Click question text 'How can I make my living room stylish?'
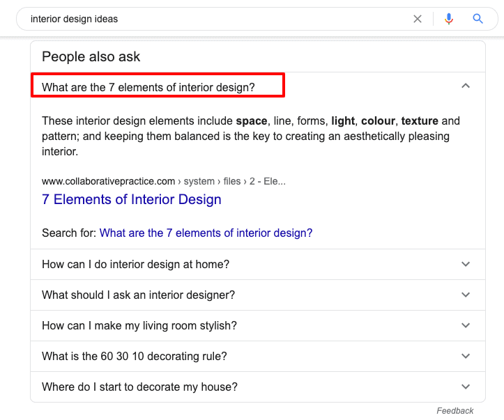Image resolution: width=504 pixels, height=420 pixels. coord(139,325)
